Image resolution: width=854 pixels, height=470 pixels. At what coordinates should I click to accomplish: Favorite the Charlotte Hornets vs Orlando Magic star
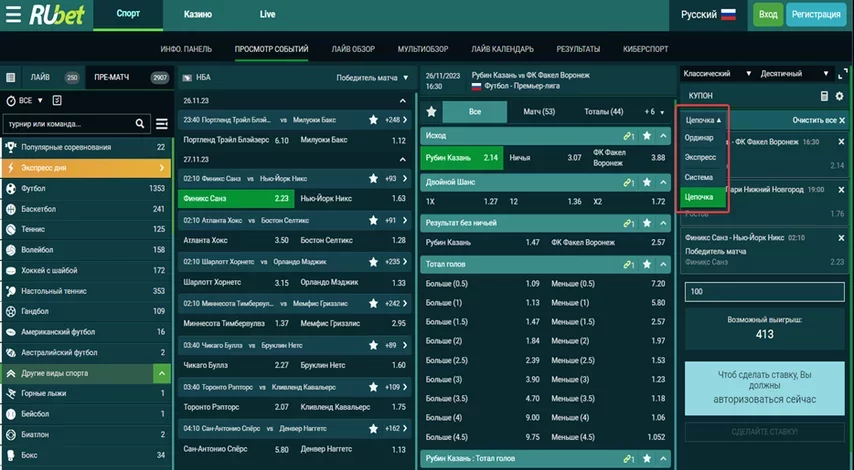(373, 262)
